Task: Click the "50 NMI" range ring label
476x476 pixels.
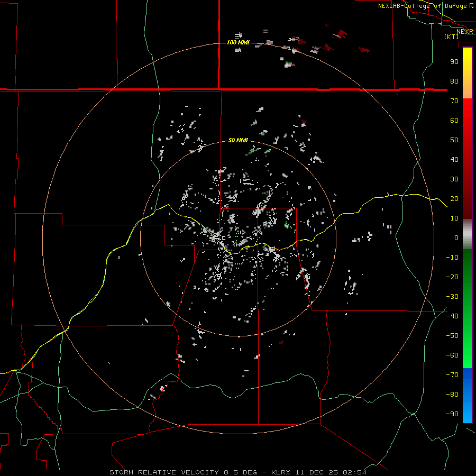Action: pyautogui.click(x=238, y=140)
